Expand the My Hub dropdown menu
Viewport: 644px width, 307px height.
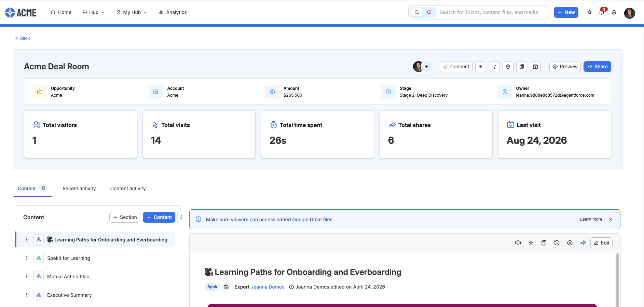(x=132, y=12)
